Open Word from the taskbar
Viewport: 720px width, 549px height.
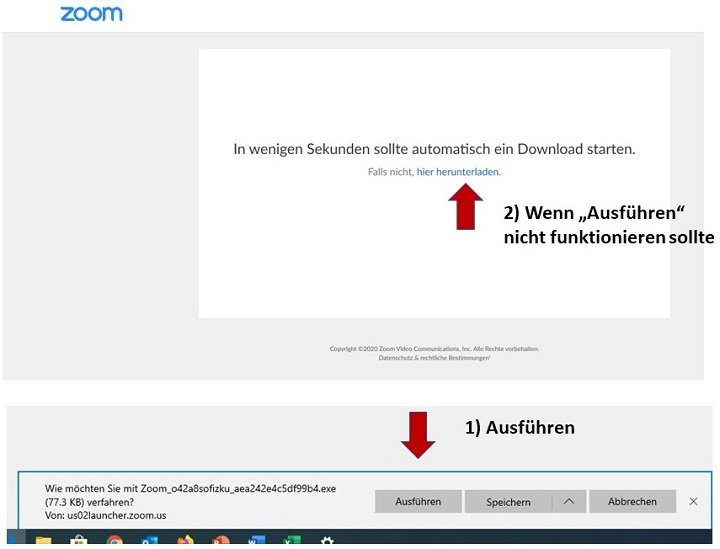[x=256, y=541]
